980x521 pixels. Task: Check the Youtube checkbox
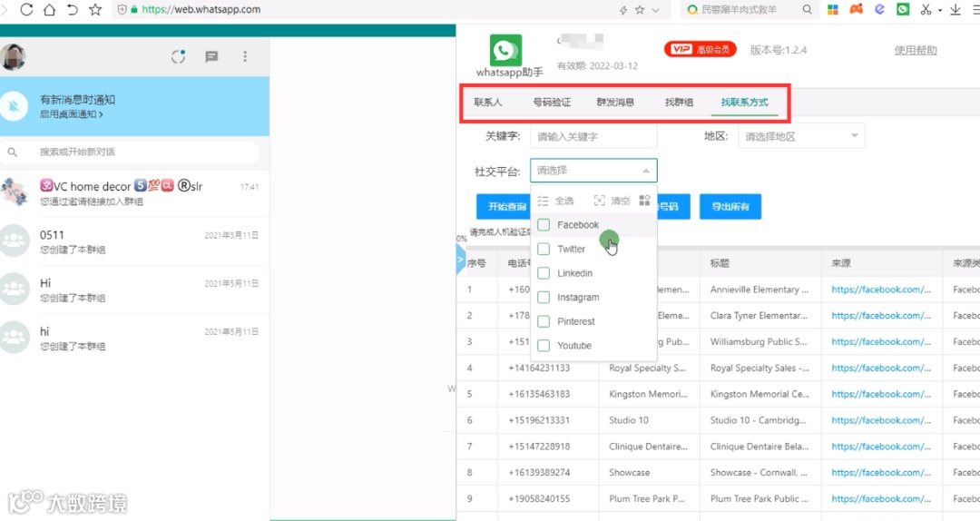point(544,345)
